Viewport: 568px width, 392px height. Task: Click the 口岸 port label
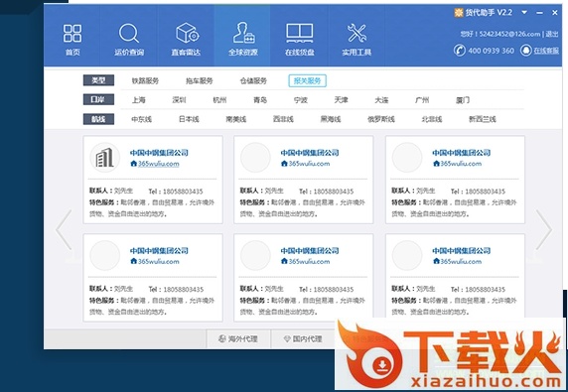[98, 99]
